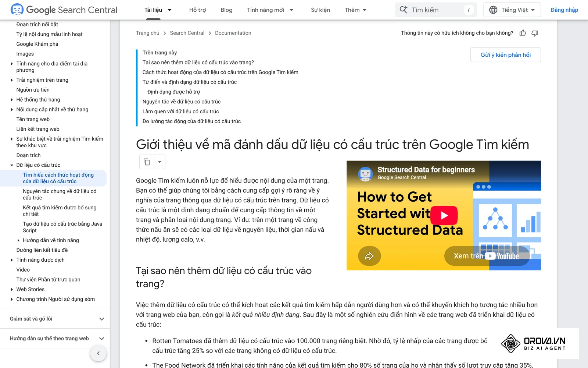Select Video in sidebar
Image resolution: width=588 pixels, height=368 pixels.
23,270
